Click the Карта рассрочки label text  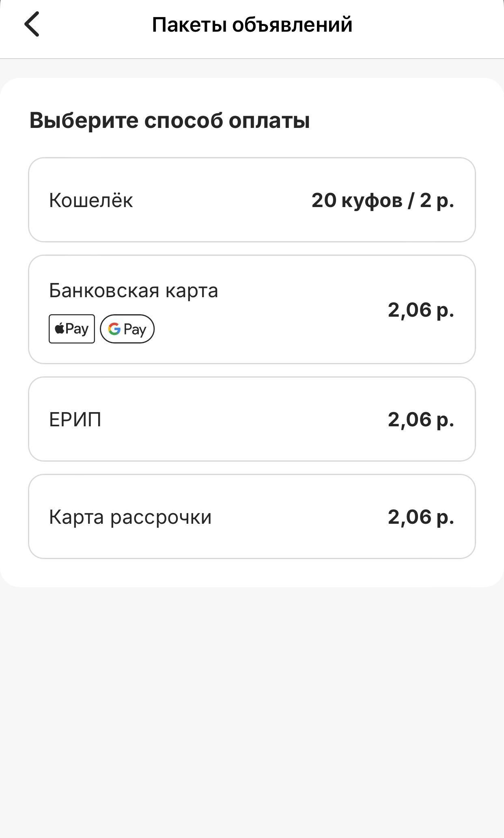(130, 517)
